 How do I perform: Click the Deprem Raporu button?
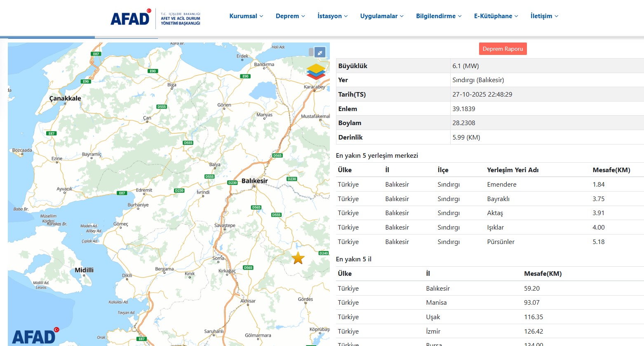503,49
